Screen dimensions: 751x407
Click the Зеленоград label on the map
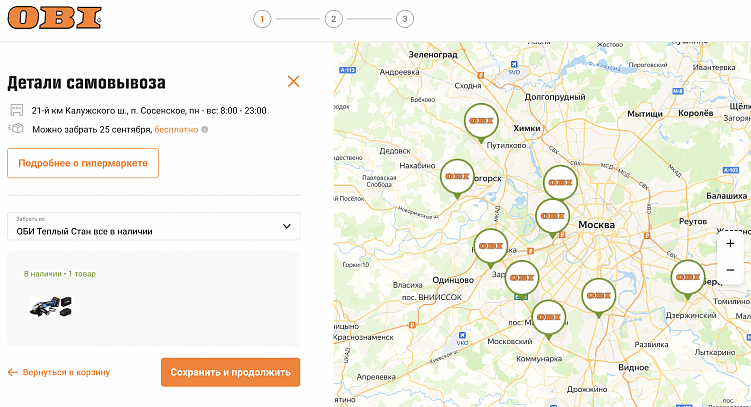point(433,55)
